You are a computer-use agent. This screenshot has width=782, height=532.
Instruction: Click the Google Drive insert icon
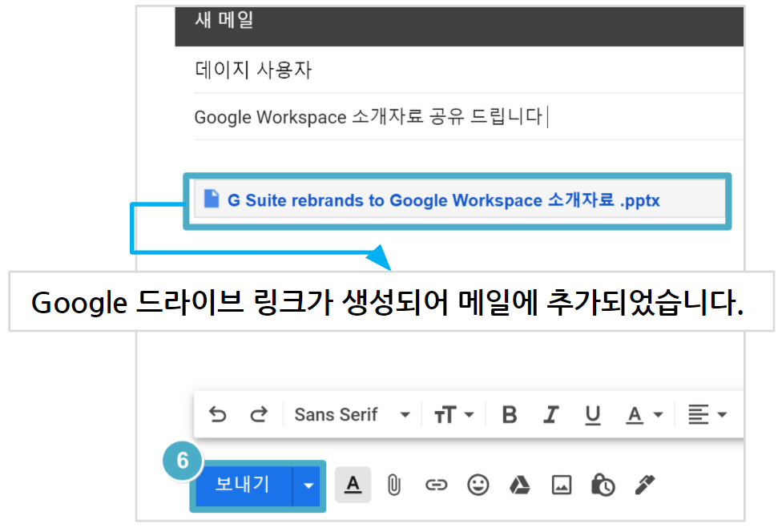(x=520, y=485)
